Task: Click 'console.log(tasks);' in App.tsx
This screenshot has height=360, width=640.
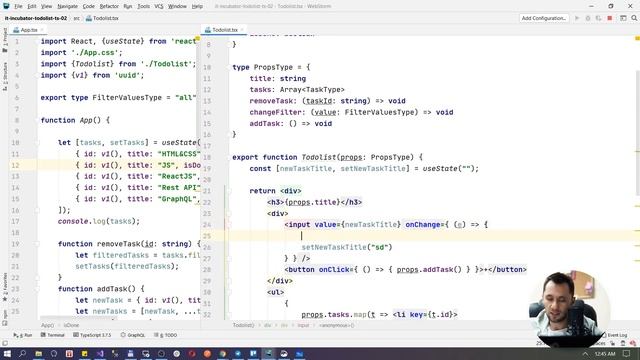Action: (x=99, y=221)
